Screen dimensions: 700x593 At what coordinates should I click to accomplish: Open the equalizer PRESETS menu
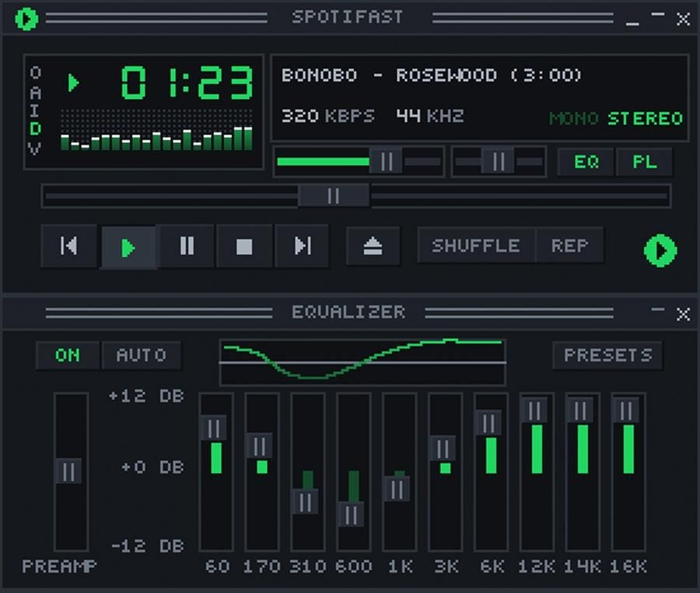point(607,355)
